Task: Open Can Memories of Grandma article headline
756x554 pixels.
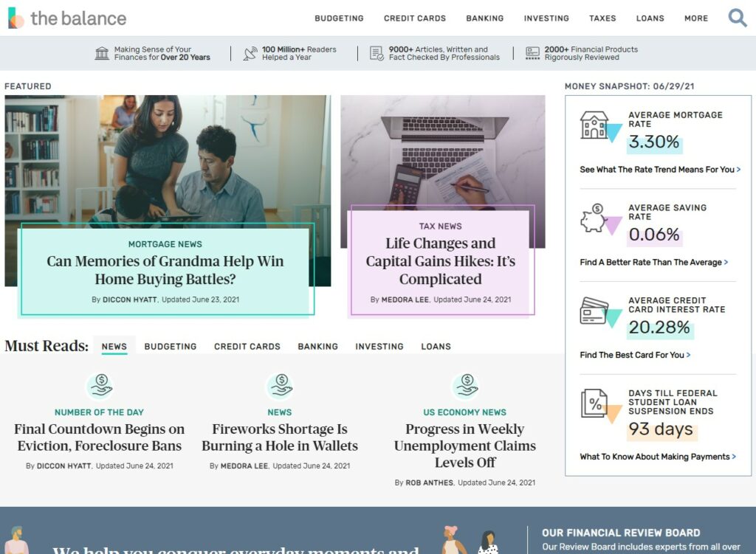Action: coord(165,270)
